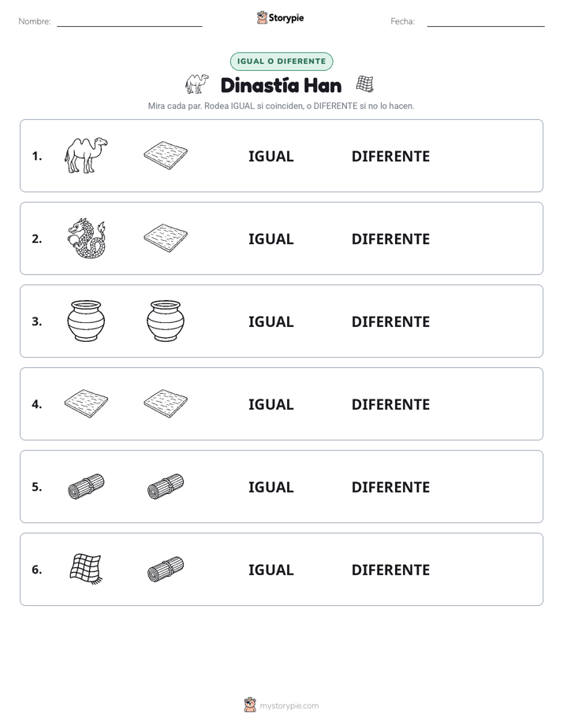The image size is (563, 728).
Task: Choose DIFERENTE for question 2
Action: (390, 239)
